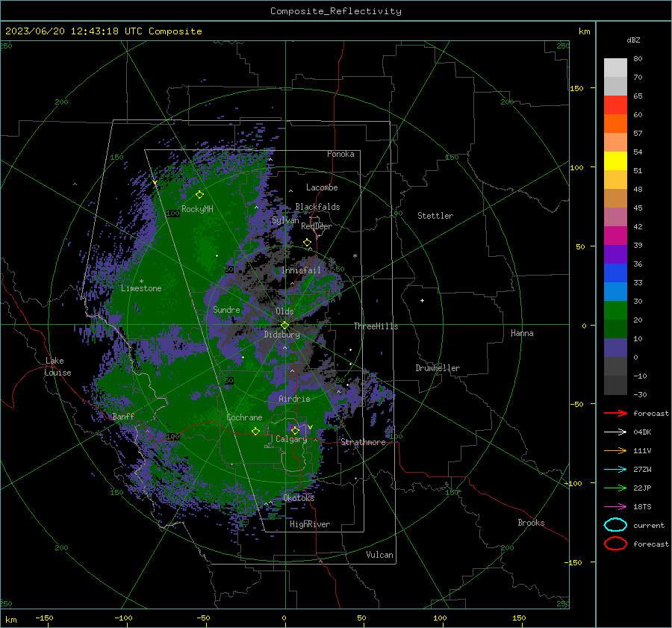672x628 pixels.
Task: Click the dBZ legend heading
Action: tap(633, 40)
